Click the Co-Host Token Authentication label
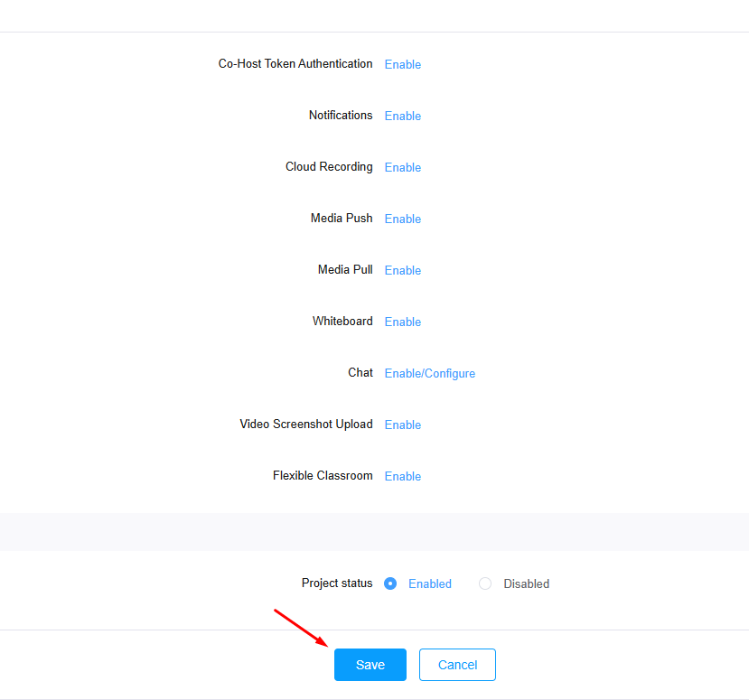This screenshot has width=749, height=700. click(x=295, y=63)
